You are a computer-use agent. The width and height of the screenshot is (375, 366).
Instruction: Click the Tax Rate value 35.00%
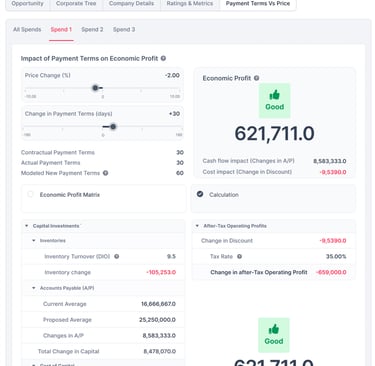click(336, 256)
